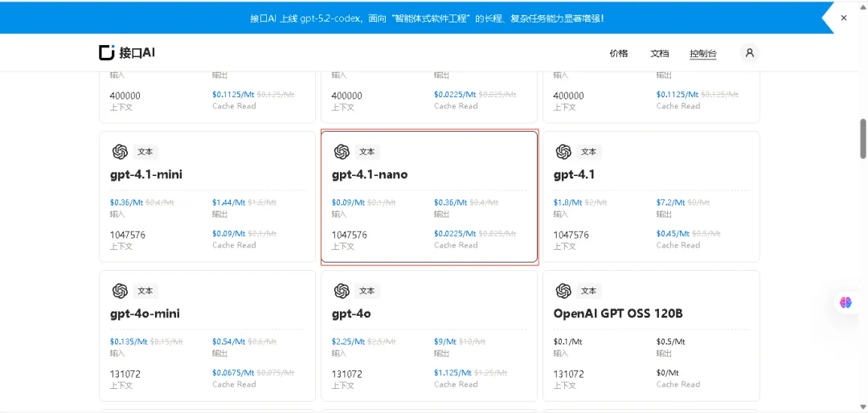Click the 1047576 context value on gpt-4.1-mini card
Screen dimensions: 868x413
(128, 235)
